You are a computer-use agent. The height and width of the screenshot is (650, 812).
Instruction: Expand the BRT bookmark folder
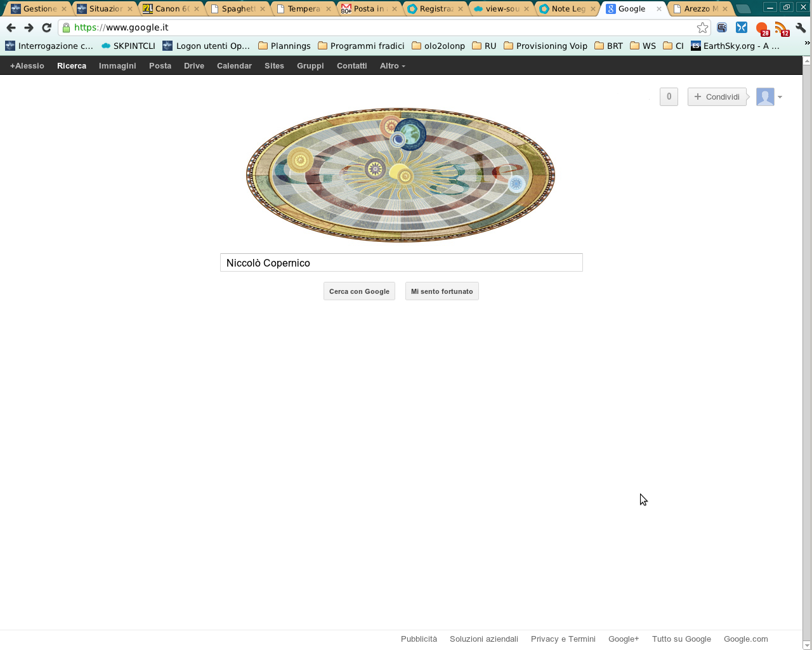[608, 46]
